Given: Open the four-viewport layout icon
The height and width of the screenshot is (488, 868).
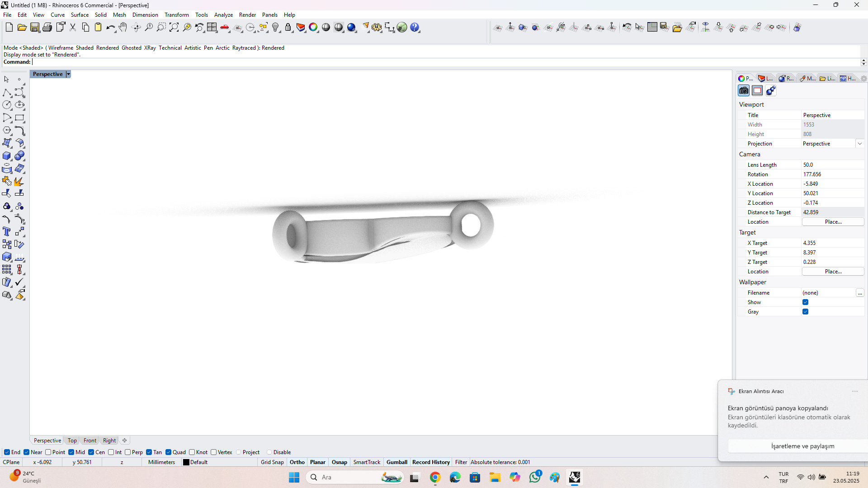Looking at the screenshot, I should (212, 28).
